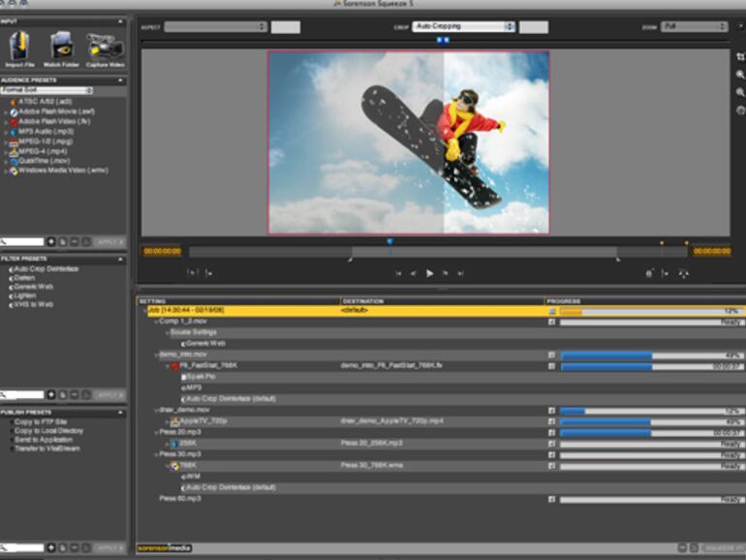Click the crop tool icon at top right
746x560 pixels.
[740, 57]
